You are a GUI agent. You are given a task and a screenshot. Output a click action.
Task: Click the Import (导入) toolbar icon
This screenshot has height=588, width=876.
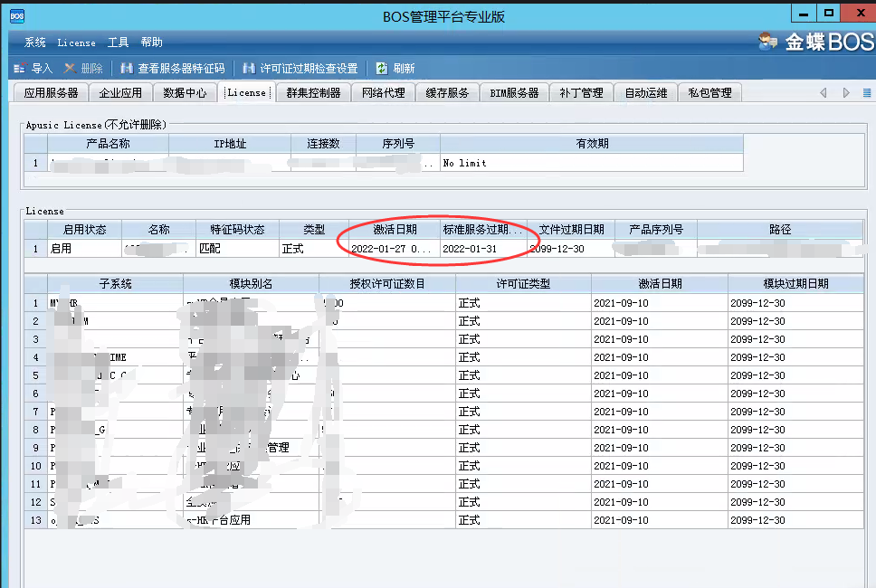[x=20, y=68]
